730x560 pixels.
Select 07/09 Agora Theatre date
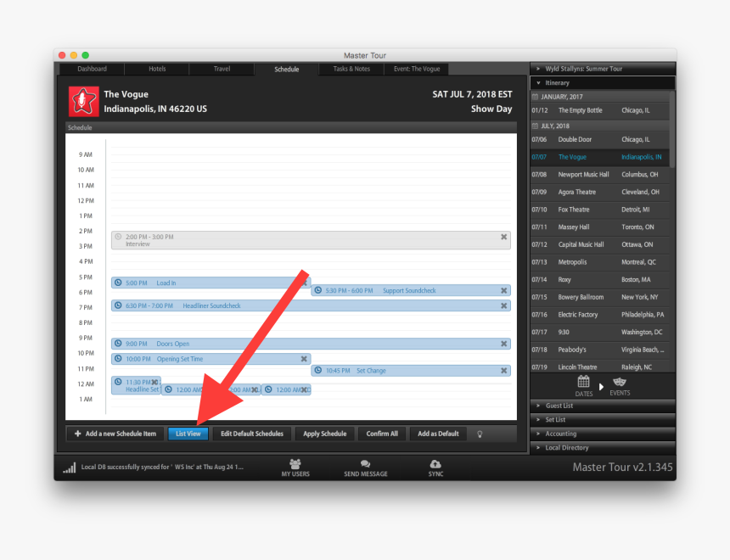pos(599,193)
